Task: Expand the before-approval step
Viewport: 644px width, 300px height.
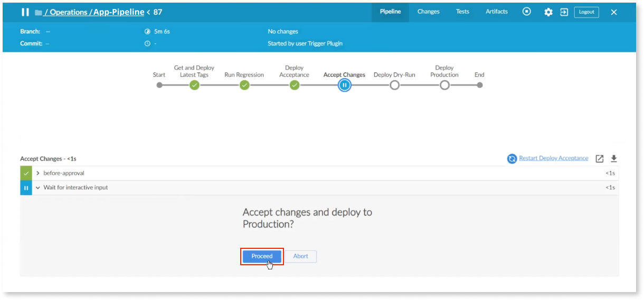Action: pos(38,173)
